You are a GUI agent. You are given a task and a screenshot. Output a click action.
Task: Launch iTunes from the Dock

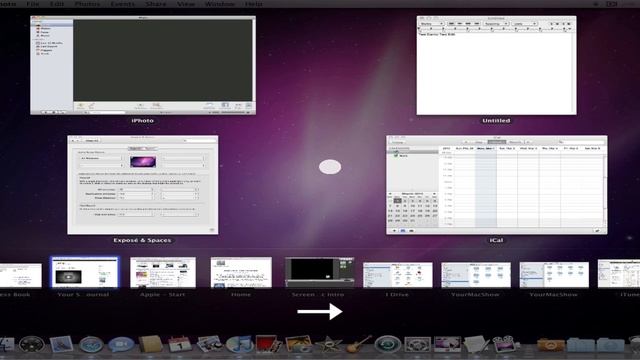(x=239, y=344)
